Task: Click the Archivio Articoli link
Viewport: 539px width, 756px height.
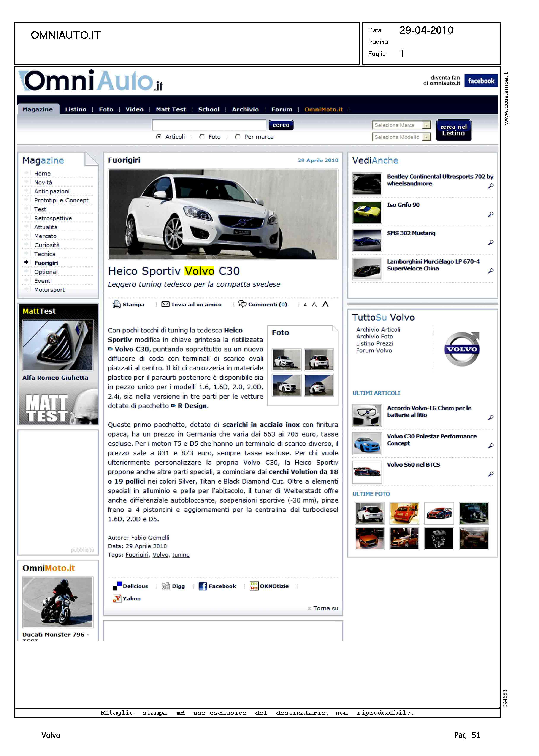Action: pos(378,329)
